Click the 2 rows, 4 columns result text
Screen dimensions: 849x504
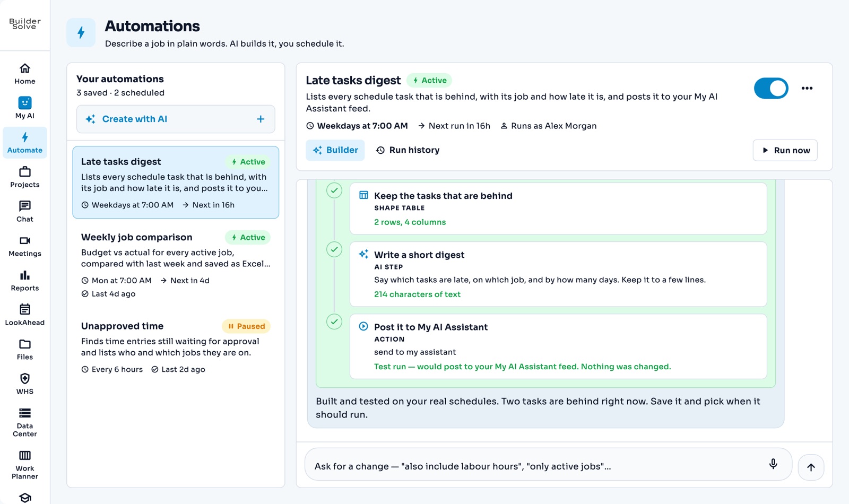click(410, 222)
